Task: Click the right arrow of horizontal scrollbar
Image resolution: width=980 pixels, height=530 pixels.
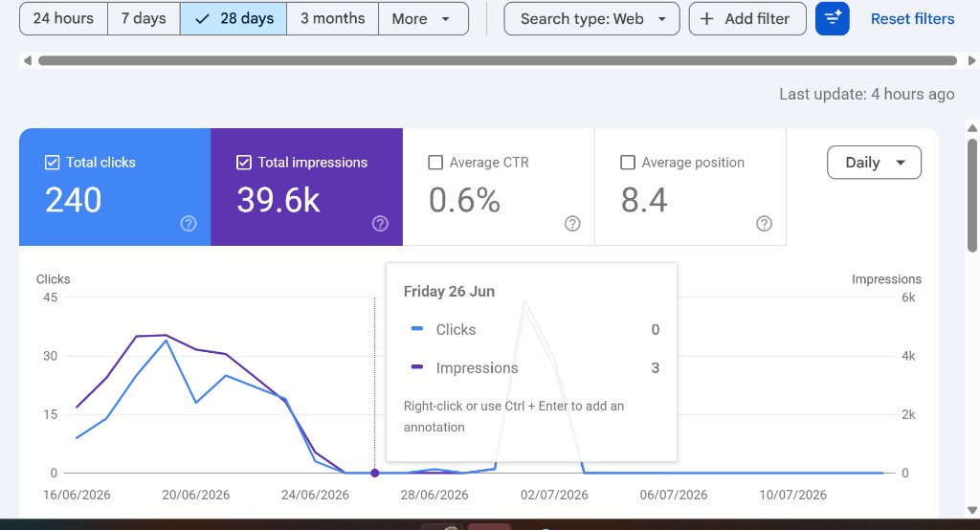Action: (x=971, y=60)
